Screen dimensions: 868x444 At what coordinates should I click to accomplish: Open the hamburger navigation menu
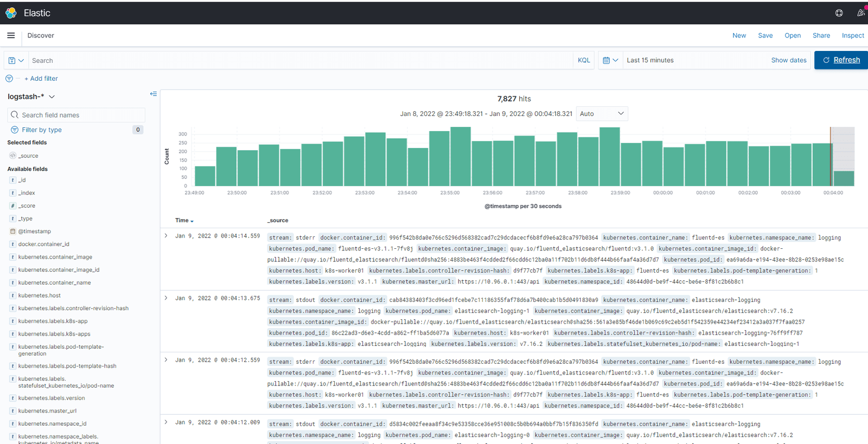(x=11, y=35)
